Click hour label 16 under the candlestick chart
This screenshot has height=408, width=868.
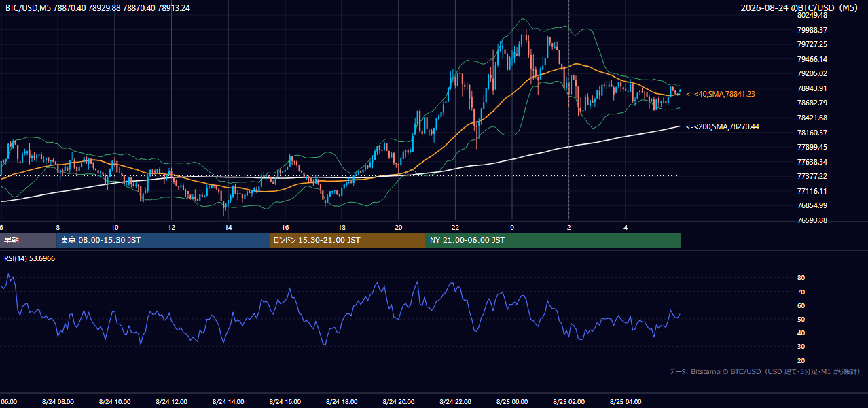tap(285, 227)
